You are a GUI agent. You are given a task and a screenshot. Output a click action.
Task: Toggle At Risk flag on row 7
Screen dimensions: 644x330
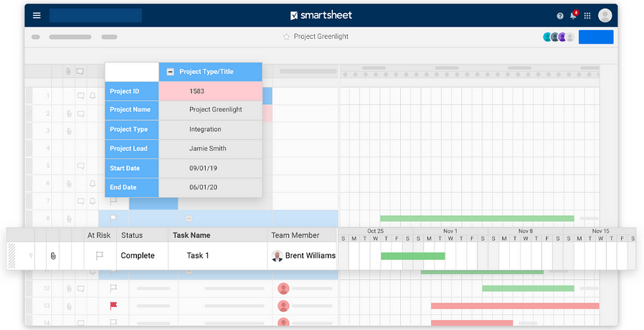coord(113,201)
